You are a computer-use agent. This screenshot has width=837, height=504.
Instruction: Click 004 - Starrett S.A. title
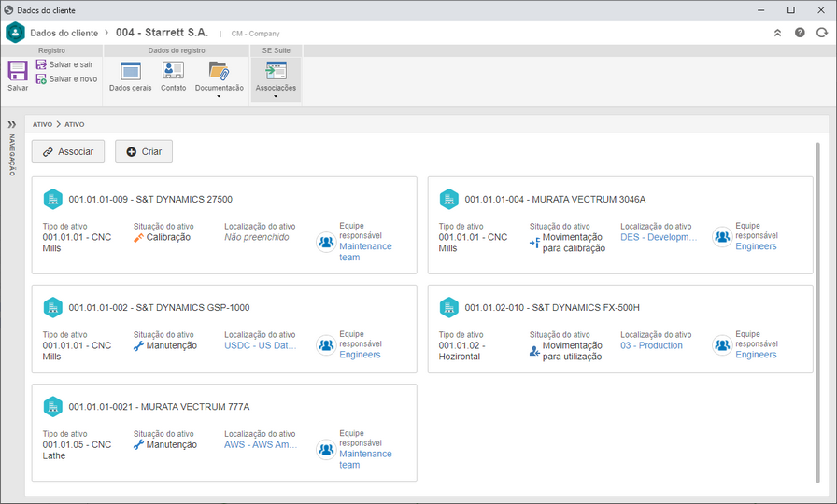(x=162, y=33)
